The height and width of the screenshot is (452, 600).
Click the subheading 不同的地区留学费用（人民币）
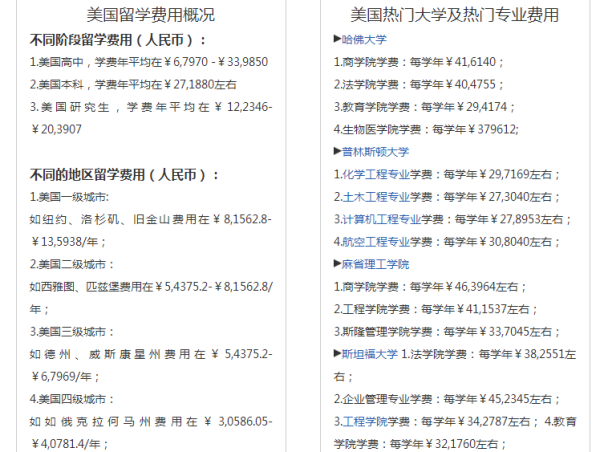click(125, 175)
